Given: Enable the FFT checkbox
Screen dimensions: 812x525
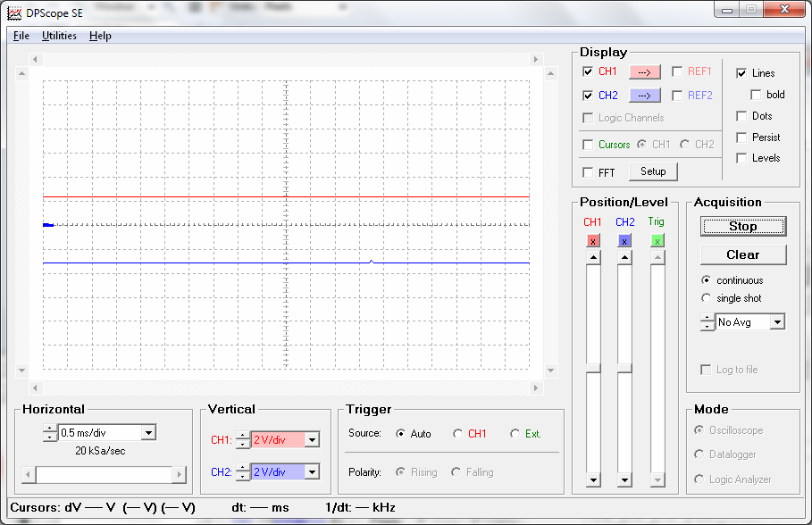Looking at the screenshot, I should [588, 172].
